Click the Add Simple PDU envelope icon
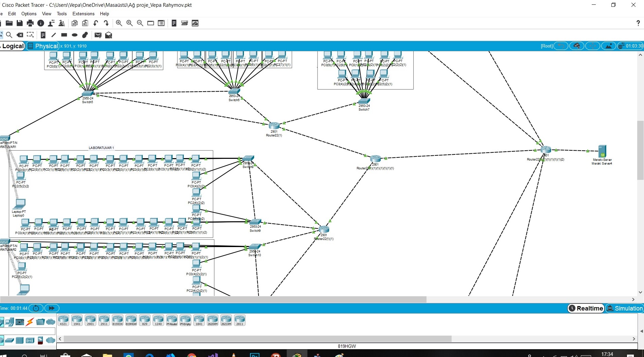644x357 pixels. click(98, 35)
